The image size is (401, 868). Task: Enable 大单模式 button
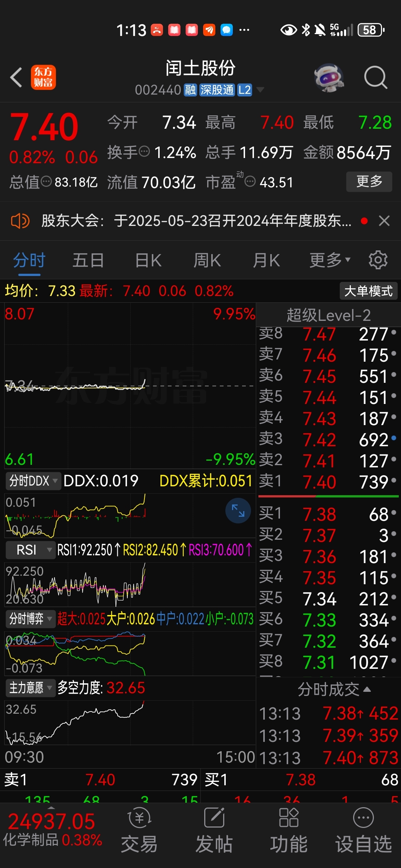click(368, 291)
